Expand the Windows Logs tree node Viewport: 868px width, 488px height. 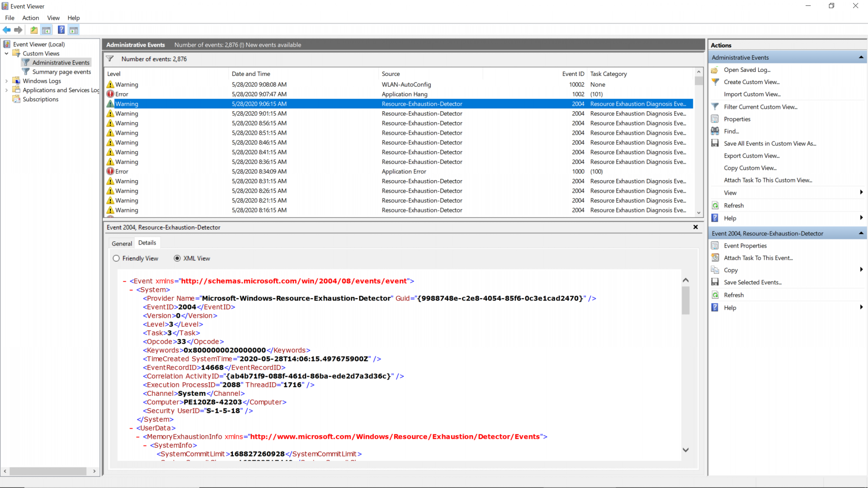pos(6,81)
